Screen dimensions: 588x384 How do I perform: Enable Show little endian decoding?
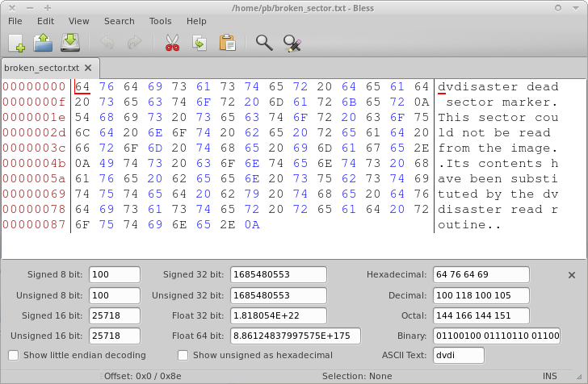point(14,355)
